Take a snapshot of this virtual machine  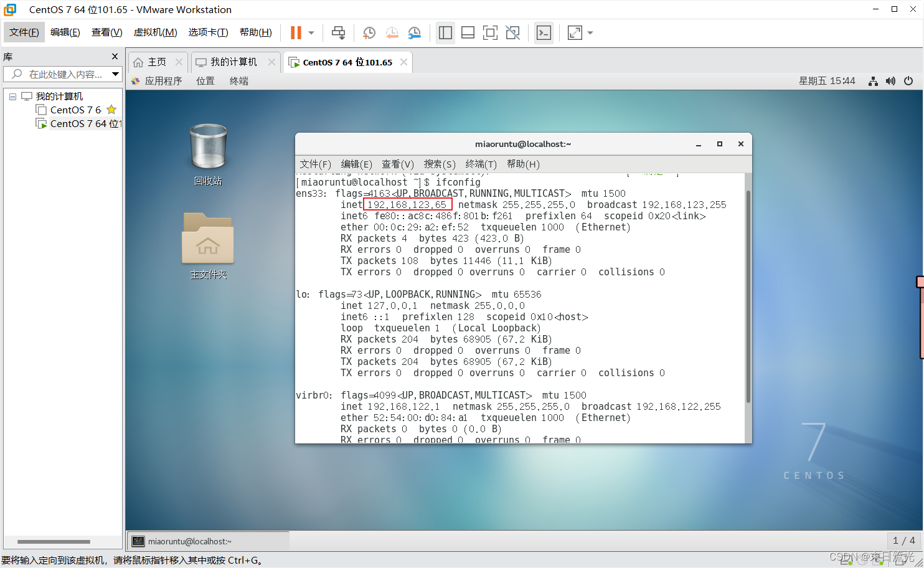point(369,32)
